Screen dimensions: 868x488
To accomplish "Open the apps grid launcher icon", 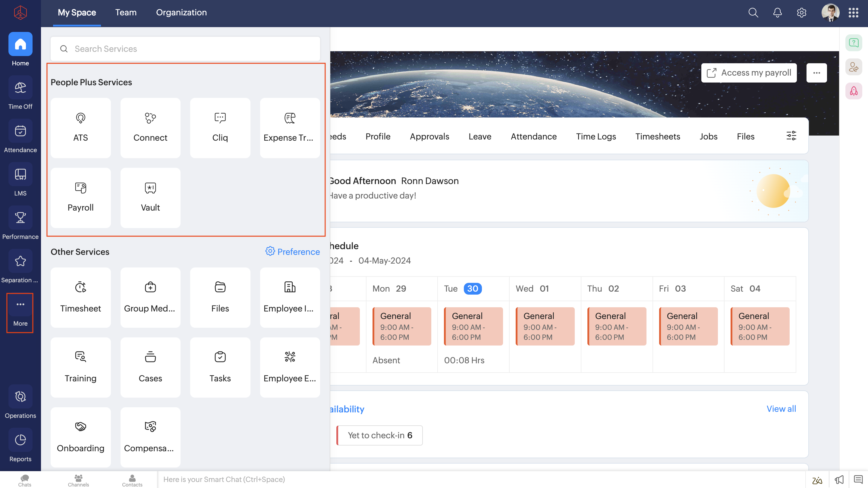I will pos(853,13).
